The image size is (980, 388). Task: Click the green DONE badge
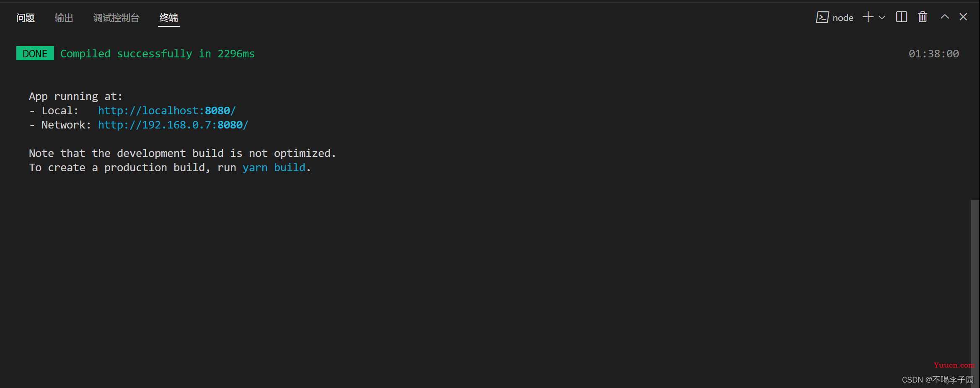tap(35, 53)
